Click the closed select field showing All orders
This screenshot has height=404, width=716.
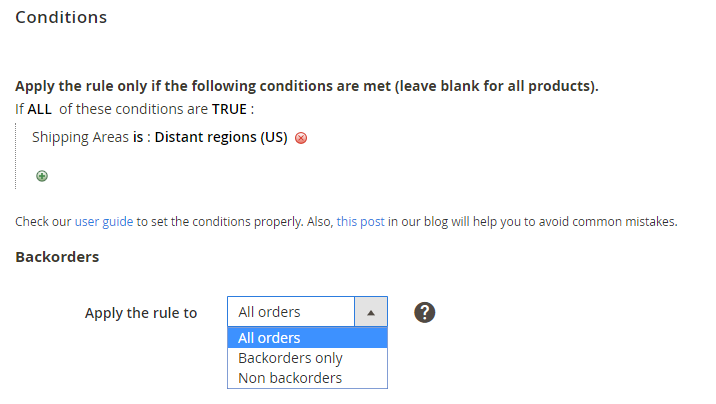point(291,312)
